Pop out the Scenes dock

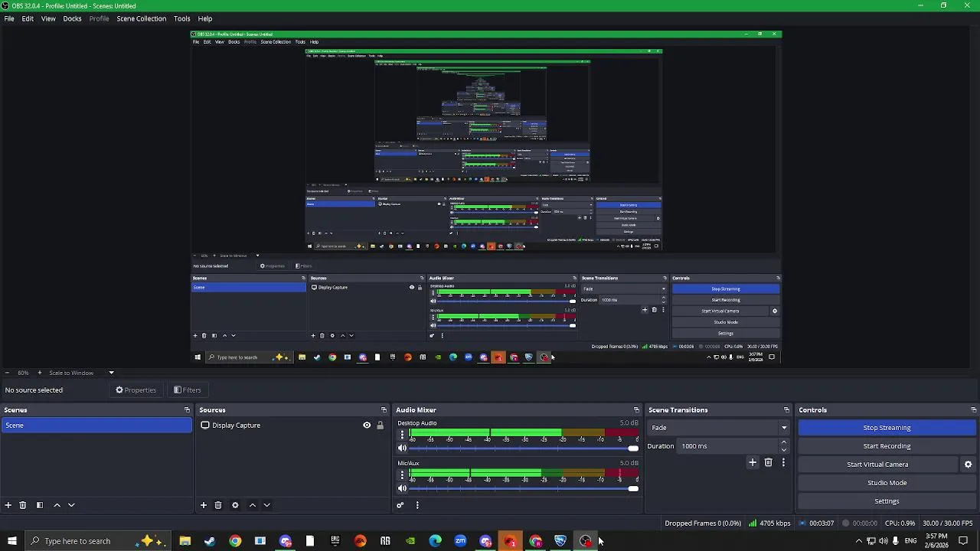click(187, 410)
